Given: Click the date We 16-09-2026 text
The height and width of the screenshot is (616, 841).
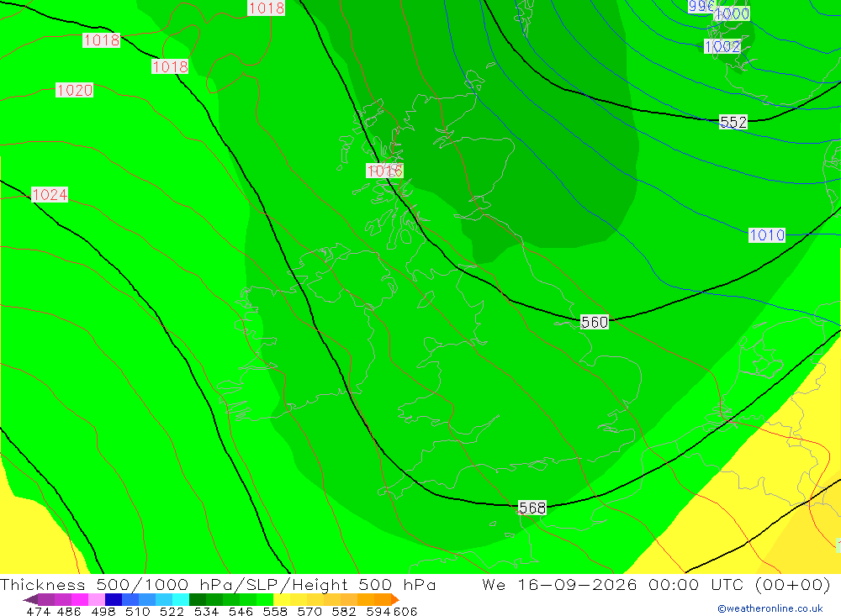Looking at the screenshot, I should (559, 584).
